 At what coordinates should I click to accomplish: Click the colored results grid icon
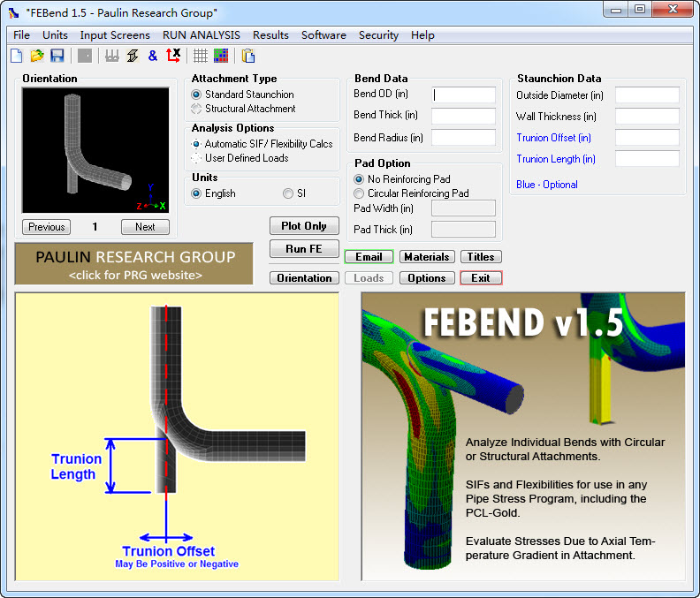(x=221, y=56)
